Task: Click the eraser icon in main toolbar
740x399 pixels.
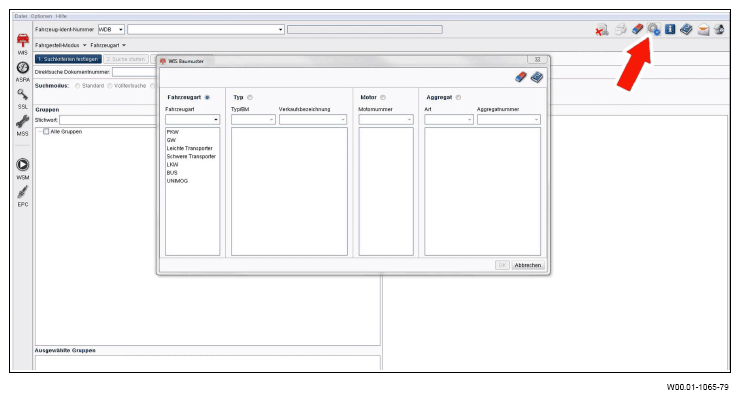Action: [x=638, y=29]
